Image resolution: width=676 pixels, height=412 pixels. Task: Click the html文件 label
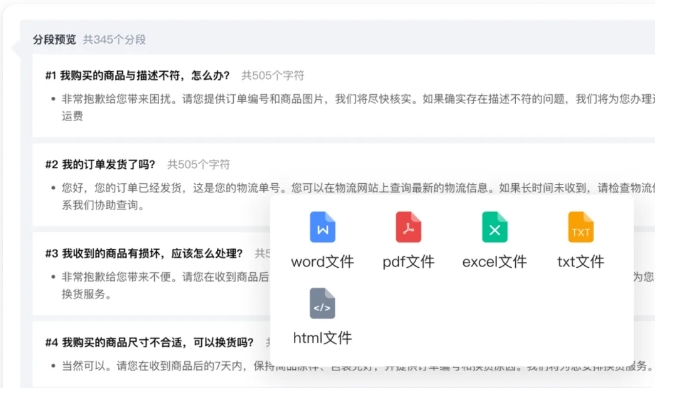(x=322, y=338)
